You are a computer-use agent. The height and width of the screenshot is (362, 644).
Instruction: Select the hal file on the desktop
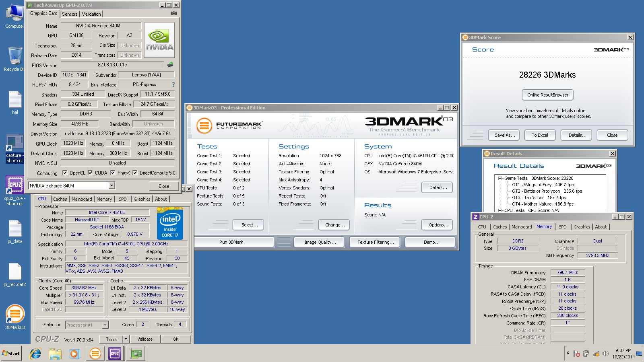pyautogui.click(x=15, y=103)
